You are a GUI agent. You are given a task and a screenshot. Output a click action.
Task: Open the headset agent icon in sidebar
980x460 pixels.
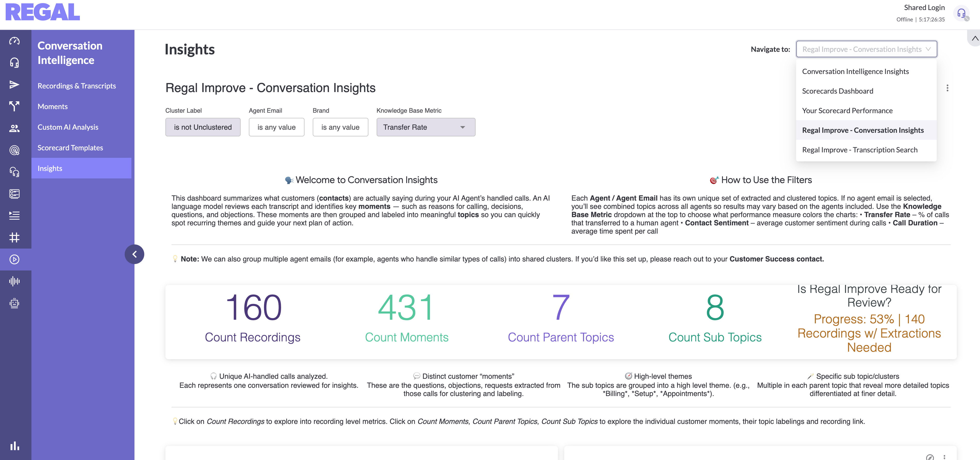click(14, 62)
